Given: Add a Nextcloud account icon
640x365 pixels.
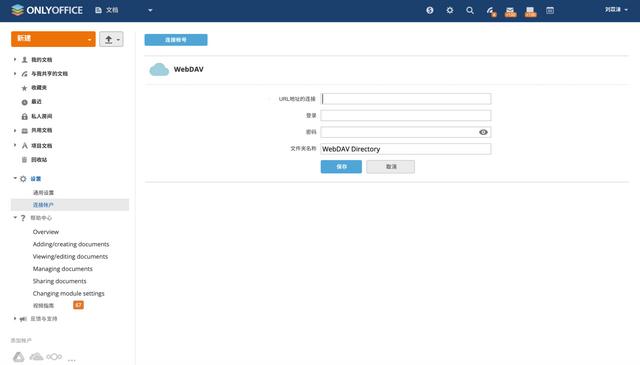Looking at the screenshot, I should 54,357.
